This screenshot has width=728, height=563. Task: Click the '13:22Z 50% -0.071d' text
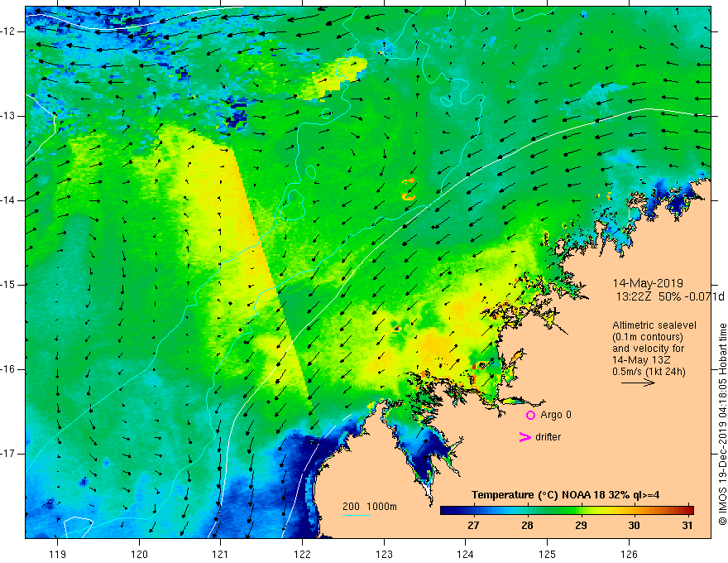pos(669,297)
